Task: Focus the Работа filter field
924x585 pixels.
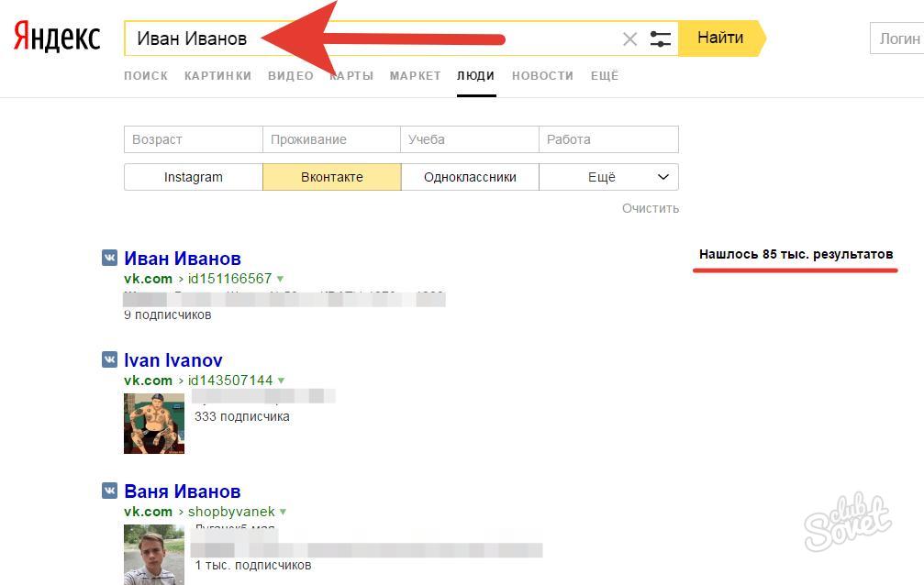Action: pos(608,139)
